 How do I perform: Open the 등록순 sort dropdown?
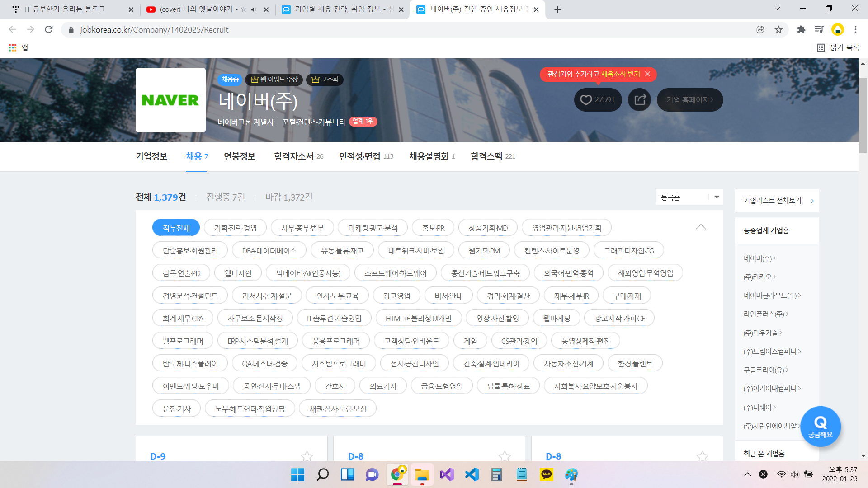tap(689, 197)
